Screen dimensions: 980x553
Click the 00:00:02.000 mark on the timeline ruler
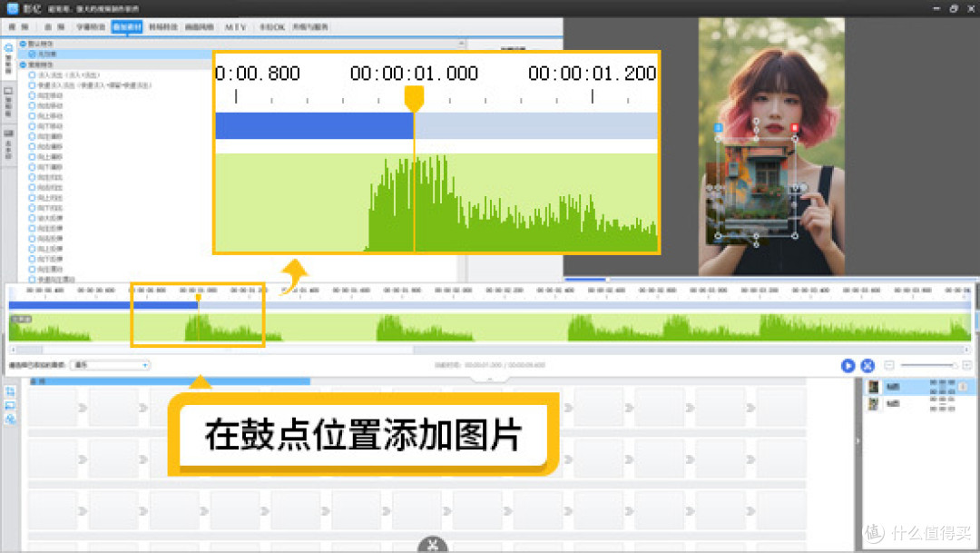click(x=453, y=291)
